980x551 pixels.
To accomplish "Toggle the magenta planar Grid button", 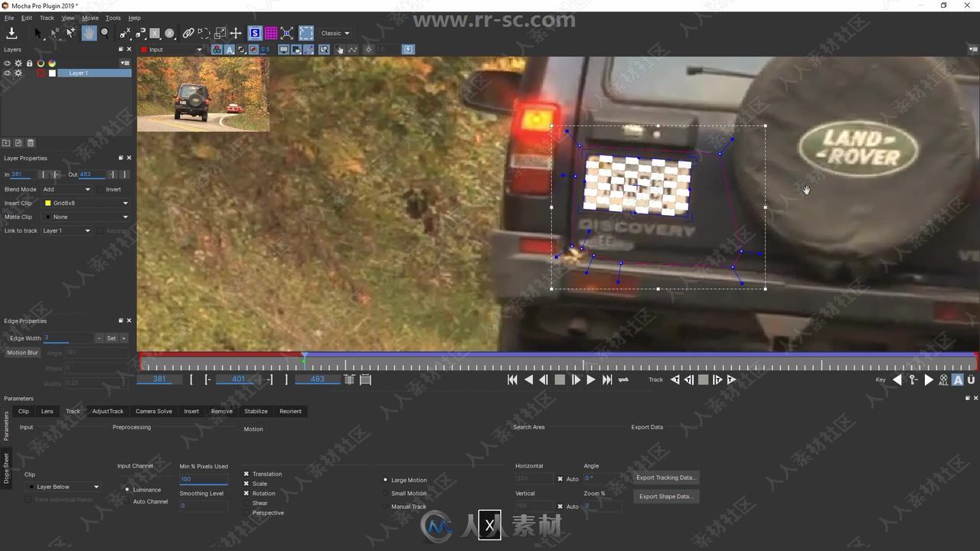I will point(271,33).
